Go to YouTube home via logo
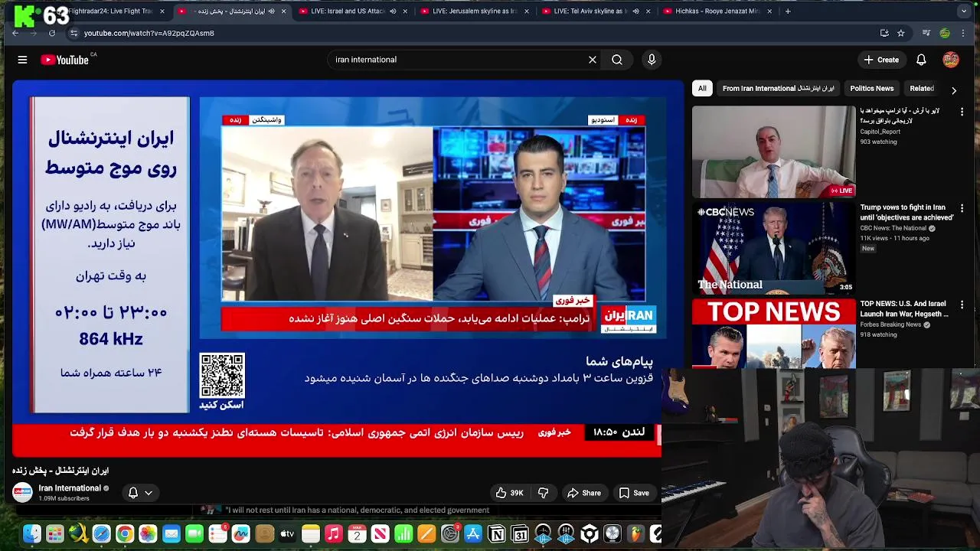The width and height of the screenshot is (980, 551). (65, 60)
